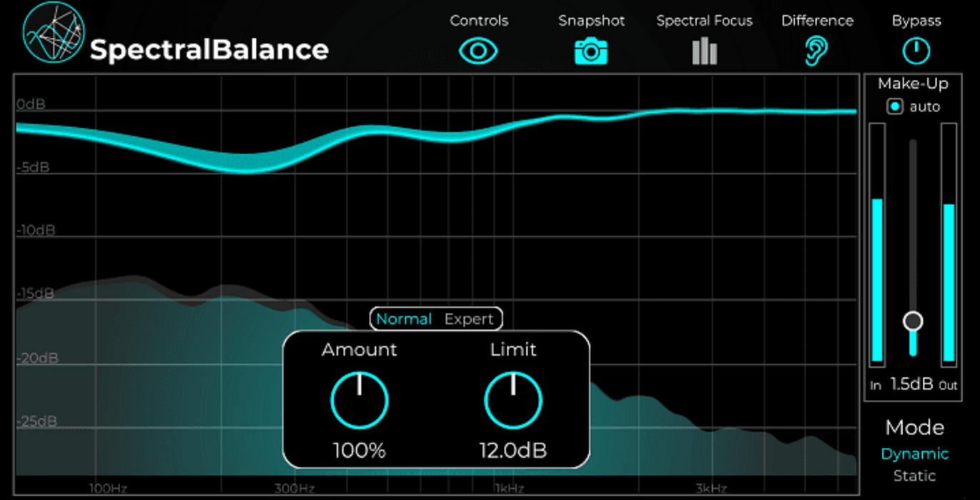Click the Make-Up gain slider handle

click(x=913, y=321)
